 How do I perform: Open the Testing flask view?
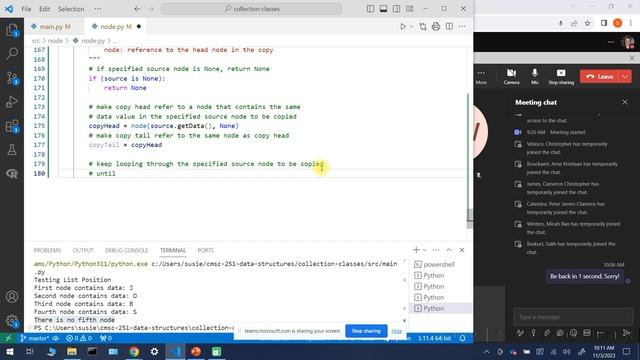(12, 150)
